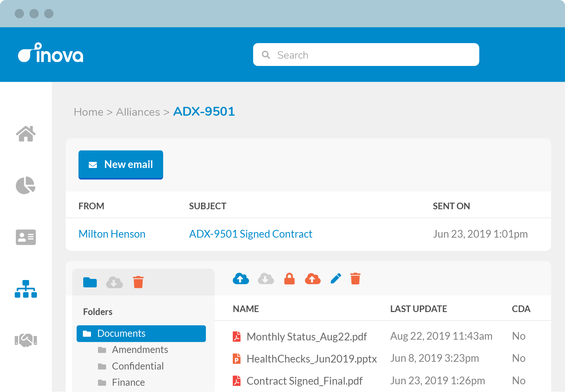565x392 pixels.
Task: Download file with gray cloud icon in files toolbar
Action: click(x=266, y=279)
